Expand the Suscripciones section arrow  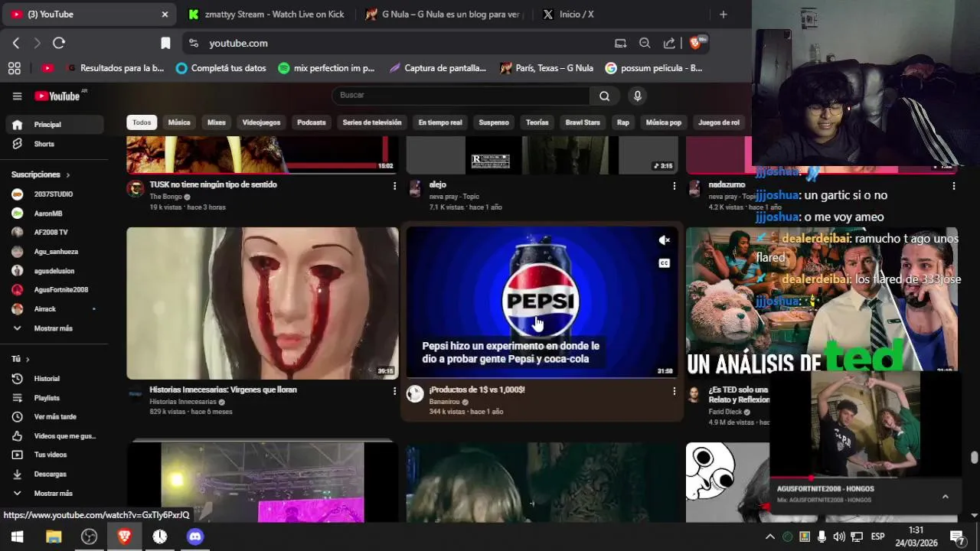(67, 175)
